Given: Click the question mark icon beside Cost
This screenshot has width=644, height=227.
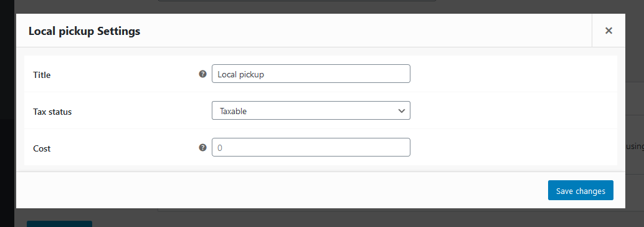Looking at the screenshot, I should (x=202, y=148).
